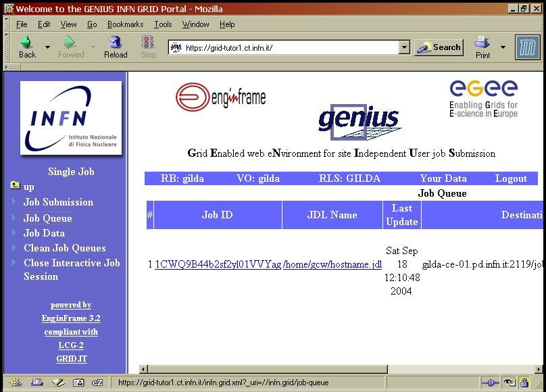Viewport: 546px width, 392px height.
Task: Click the site icon in the address bar
Action: (x=176, y=47)
